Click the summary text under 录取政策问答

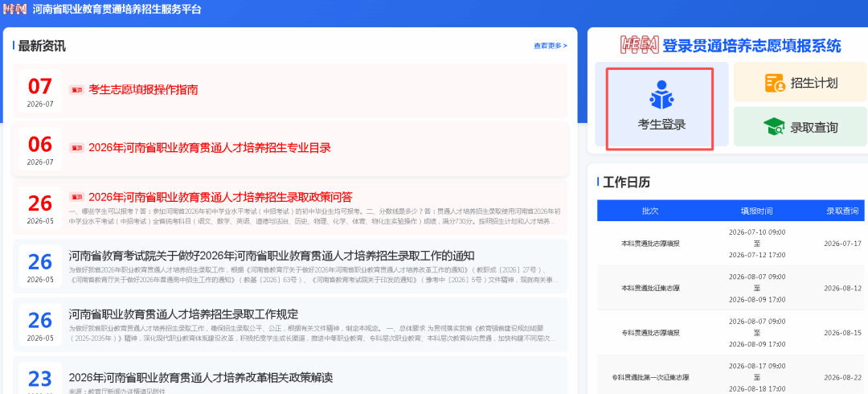pyautogui.click(x=315, y=216)
